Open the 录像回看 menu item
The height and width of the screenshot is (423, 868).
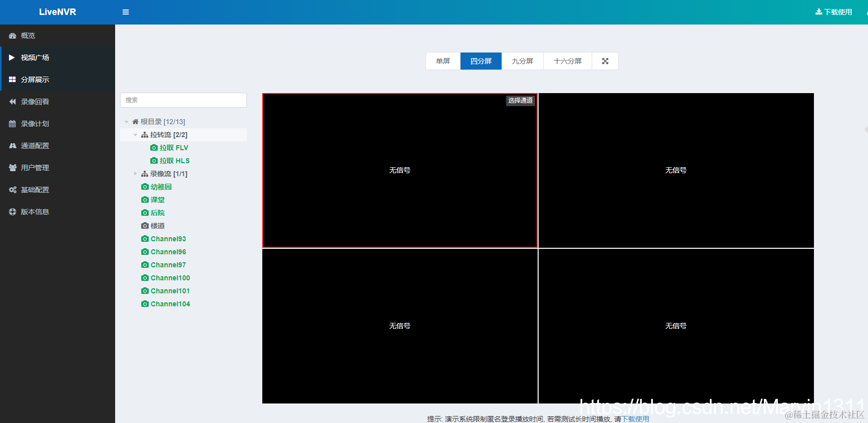[58, 102]
